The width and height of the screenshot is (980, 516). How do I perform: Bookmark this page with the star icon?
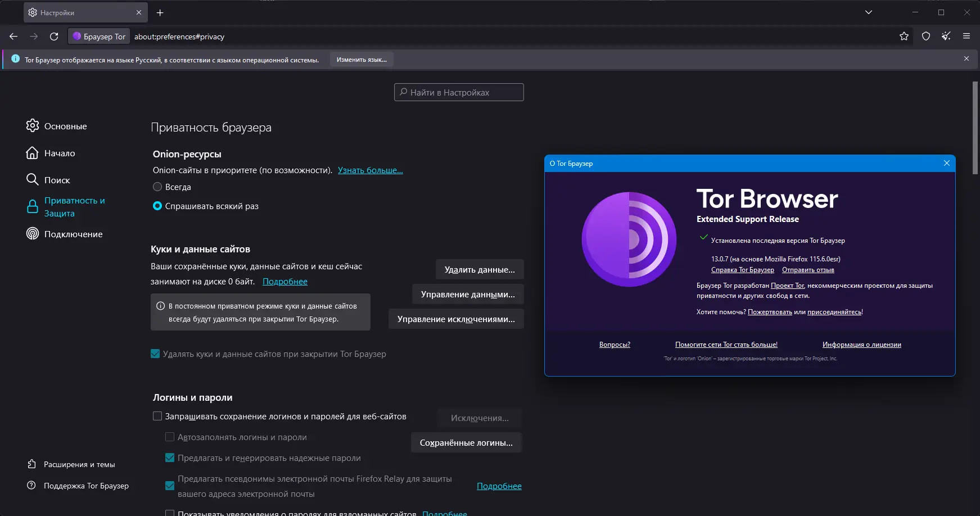904,37
